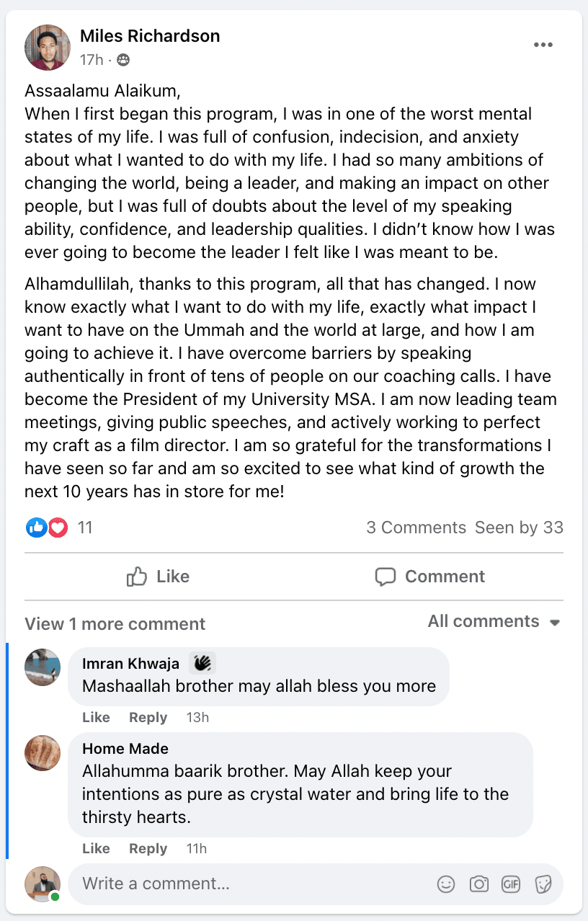Click the sticker icon in comment box
The image size is (588, 921).
pos(543,884)
